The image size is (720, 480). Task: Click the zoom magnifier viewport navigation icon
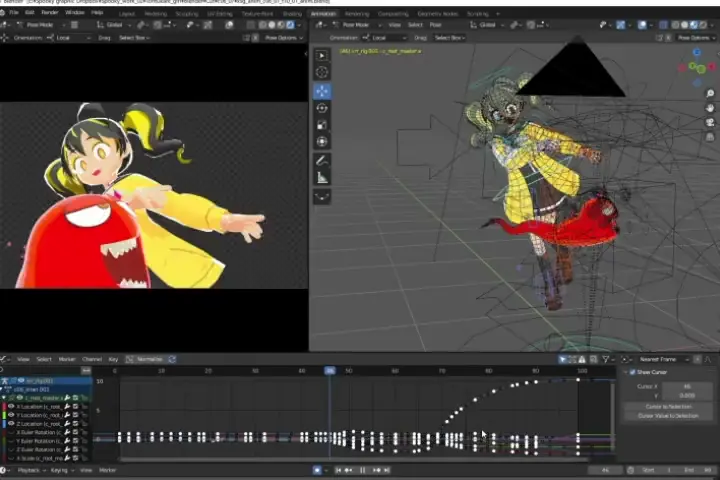point(710,93)
